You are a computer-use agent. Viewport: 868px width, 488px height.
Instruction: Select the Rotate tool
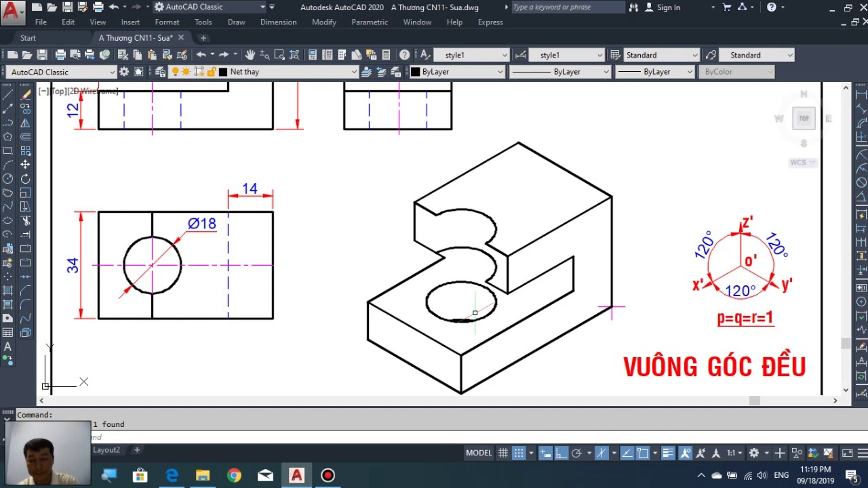coord(25,179)
